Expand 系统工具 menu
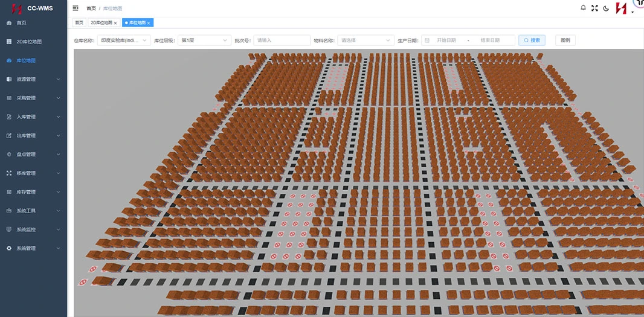 33,211
